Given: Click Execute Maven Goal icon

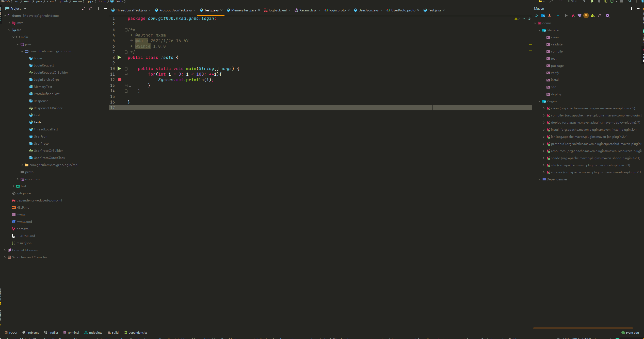Looking at the screenshot, I should point(573,16).
